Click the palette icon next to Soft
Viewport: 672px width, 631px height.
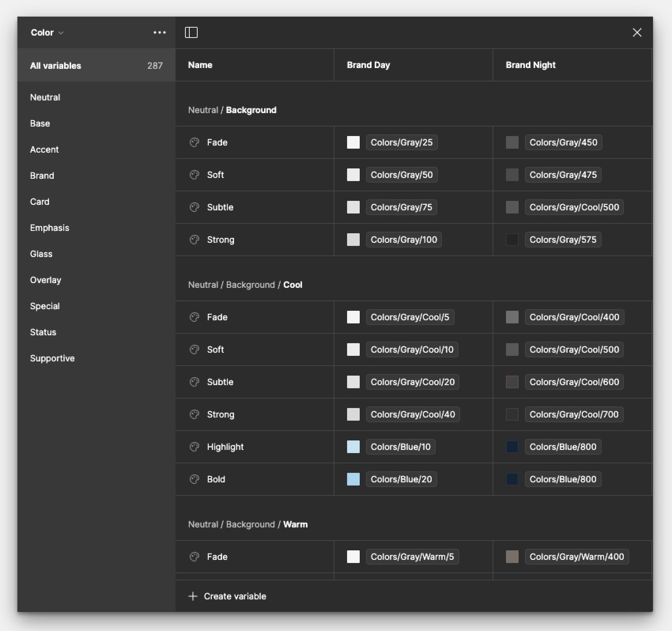(194, 175)
